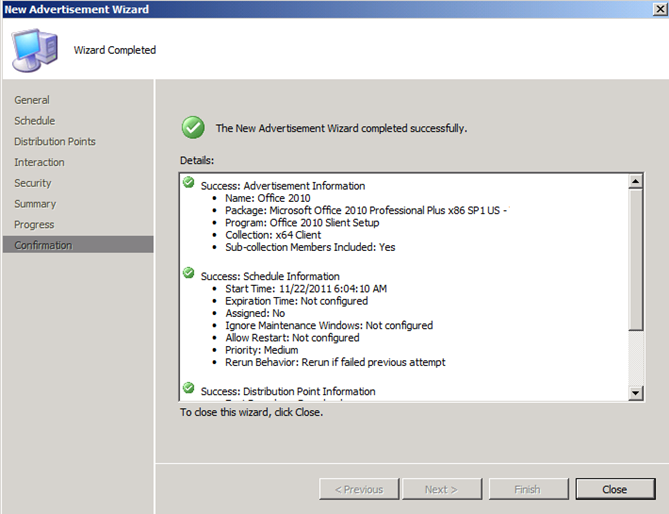
Task: Close the window with title bar X
Action: [660, 9]
